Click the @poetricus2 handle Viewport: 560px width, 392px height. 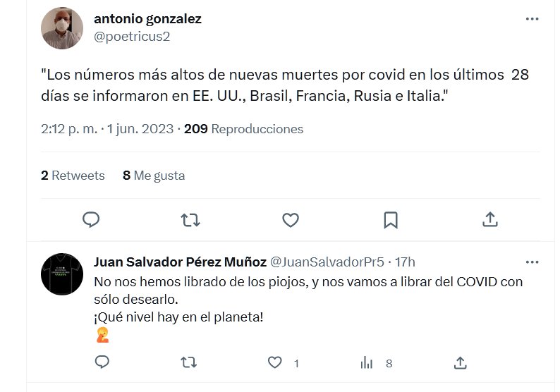(x=132, y=37)
